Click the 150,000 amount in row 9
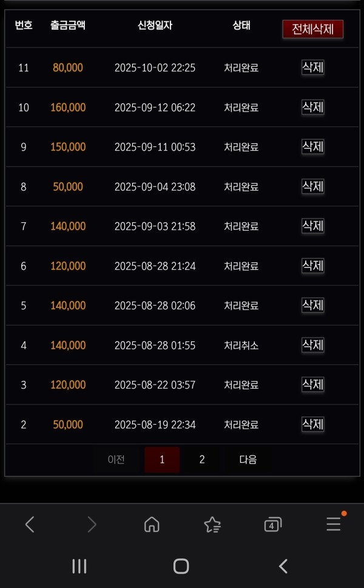This screenshot has width=364, height=588. (68, 147)
